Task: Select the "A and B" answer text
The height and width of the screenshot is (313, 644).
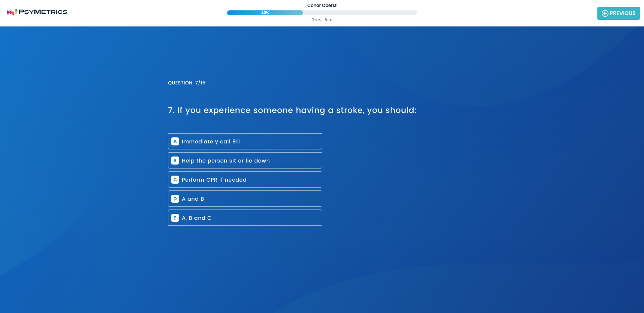Action: click(x=193, y=199)
